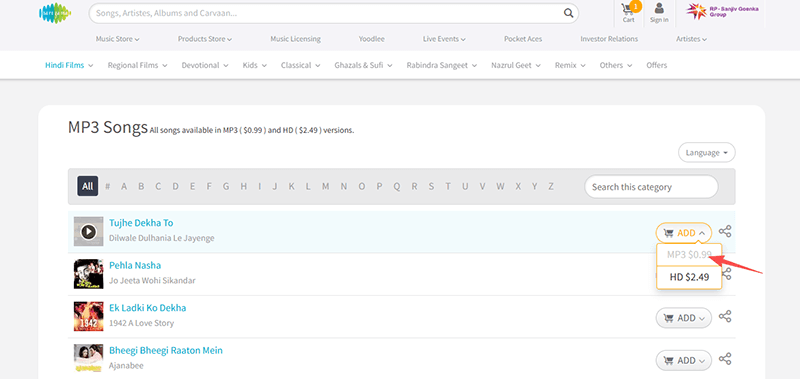Click the Saregama logo
Screen dimensions: 800x379
[x=55, y=13]
